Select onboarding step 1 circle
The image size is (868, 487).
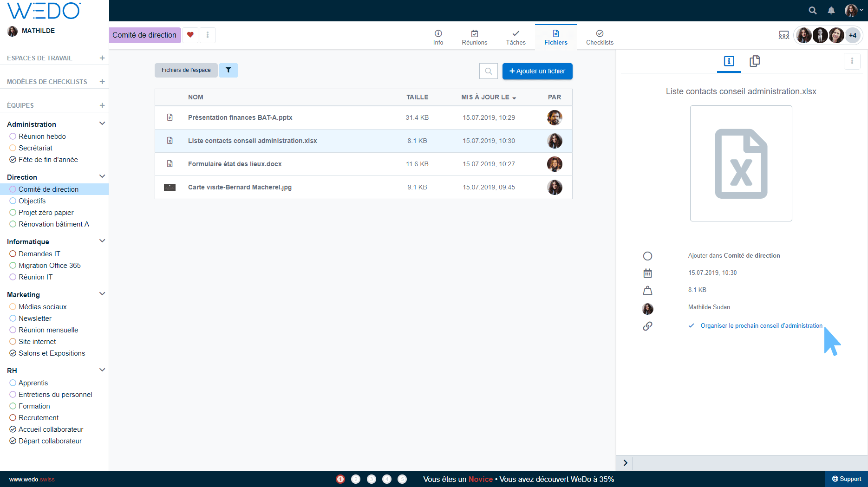coord(340,479)
